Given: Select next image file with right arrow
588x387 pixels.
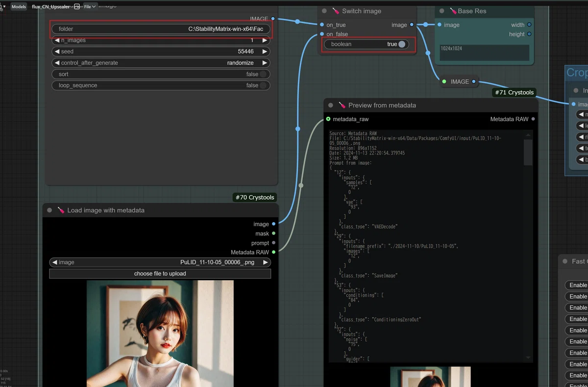Looking at the screenshot, I should click(x=266, y=262).
